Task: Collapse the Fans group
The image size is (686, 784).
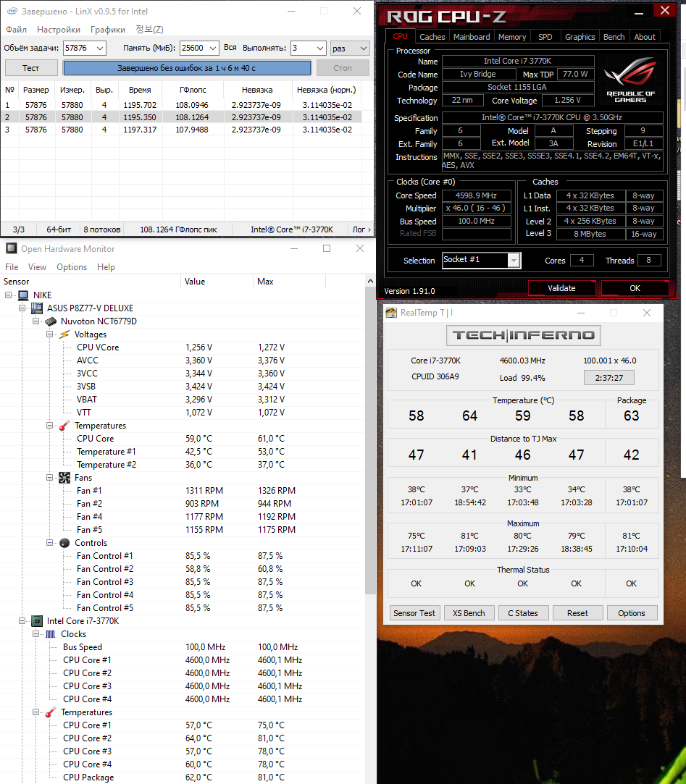Action: pos(49,478)
